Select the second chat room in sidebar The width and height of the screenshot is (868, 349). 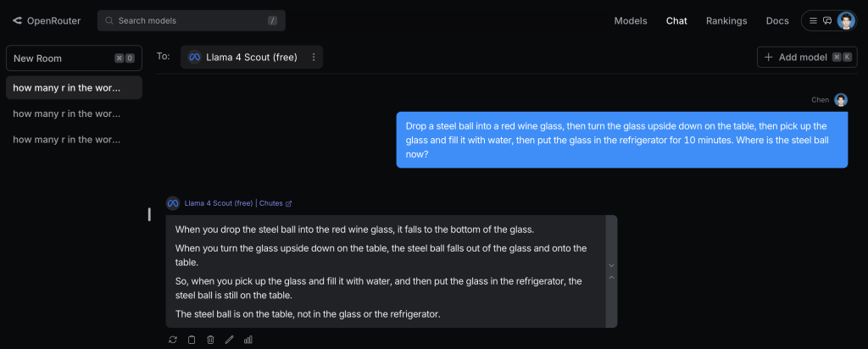tap(75, 114)
